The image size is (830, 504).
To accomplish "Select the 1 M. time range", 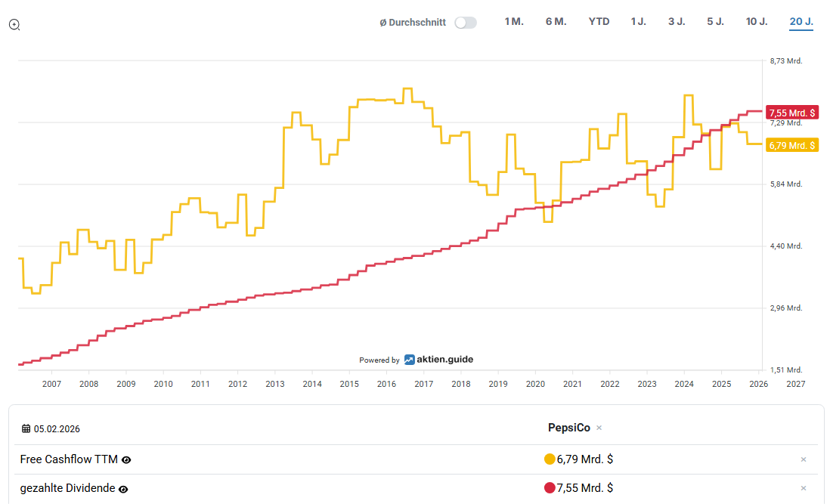I will [x=514, y=21].
